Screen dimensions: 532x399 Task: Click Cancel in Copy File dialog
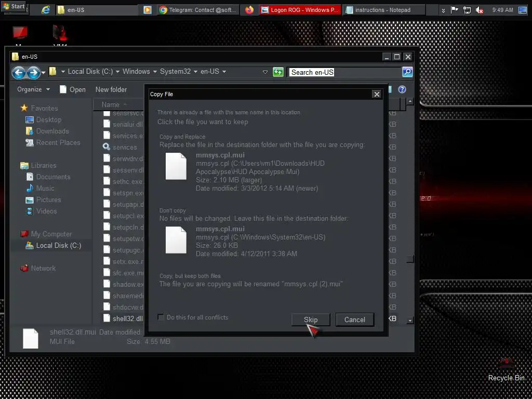(x=354, y=320)
